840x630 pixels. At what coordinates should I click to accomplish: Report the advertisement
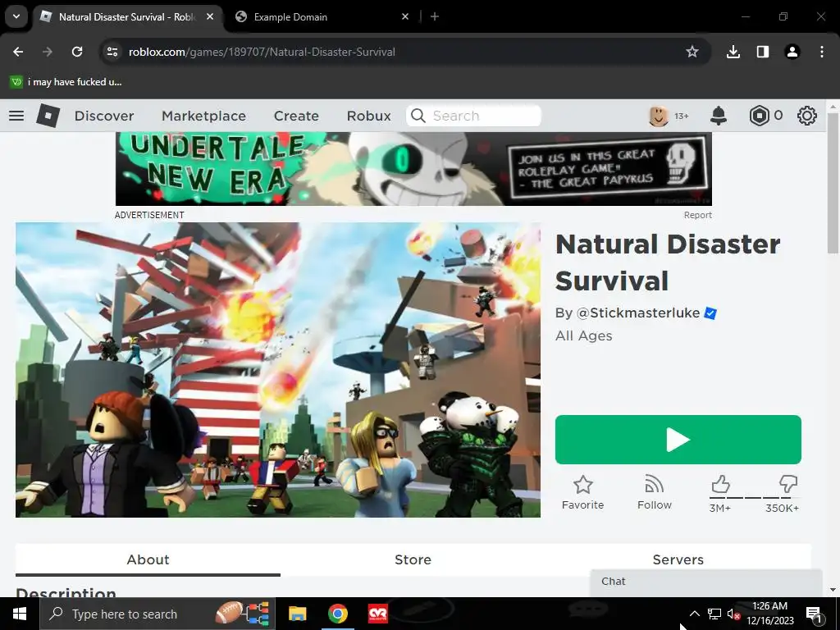pos(697,215)
